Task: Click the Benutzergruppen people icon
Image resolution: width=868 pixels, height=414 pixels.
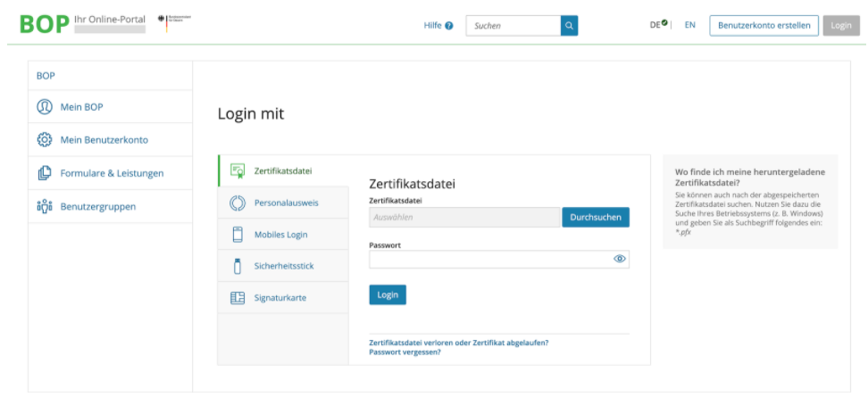Action: pos(45,207)
